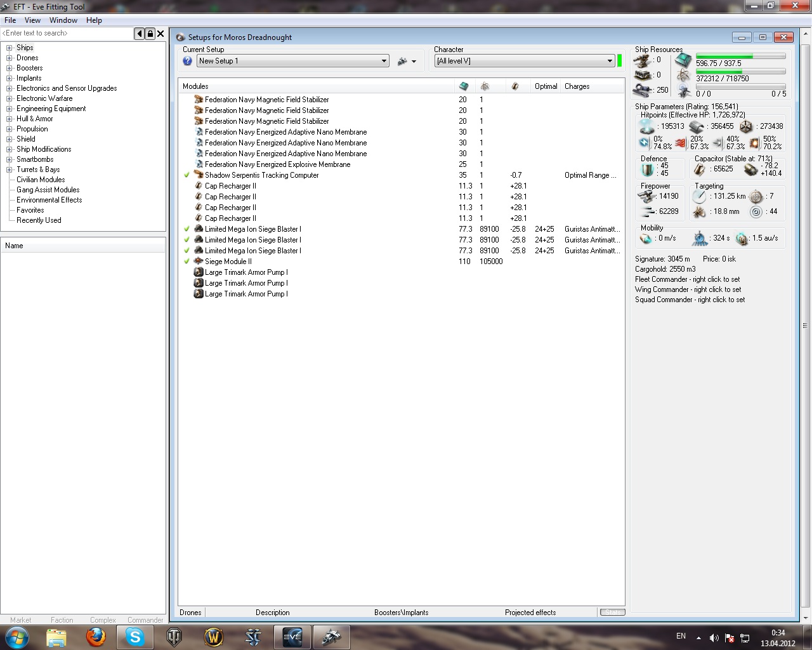Viewport: 812px width, 650px height.
Task: Open the Character dropdown
Action: pyautogui.click(x=525, y=61)
